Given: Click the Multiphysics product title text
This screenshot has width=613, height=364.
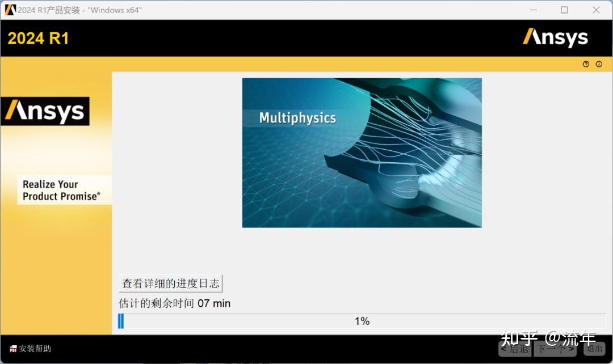Looking at the screenshot, I should [x=297, y=118].
